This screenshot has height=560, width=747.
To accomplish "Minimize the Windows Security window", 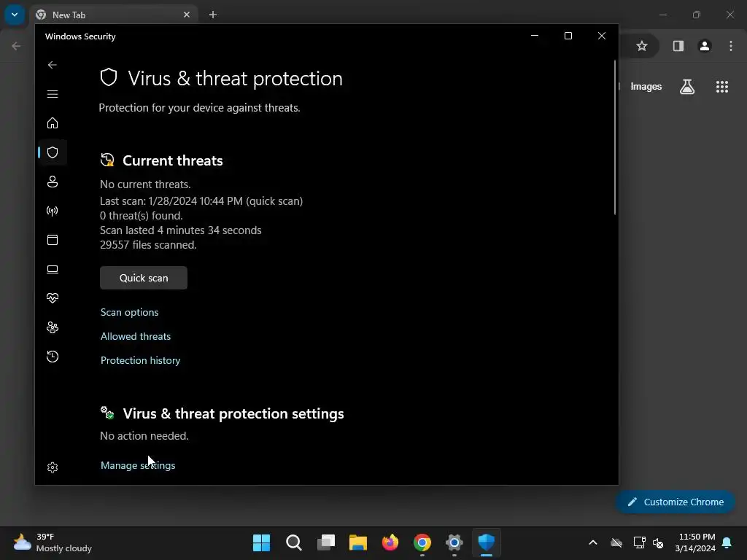I will [x=535, y=36].
